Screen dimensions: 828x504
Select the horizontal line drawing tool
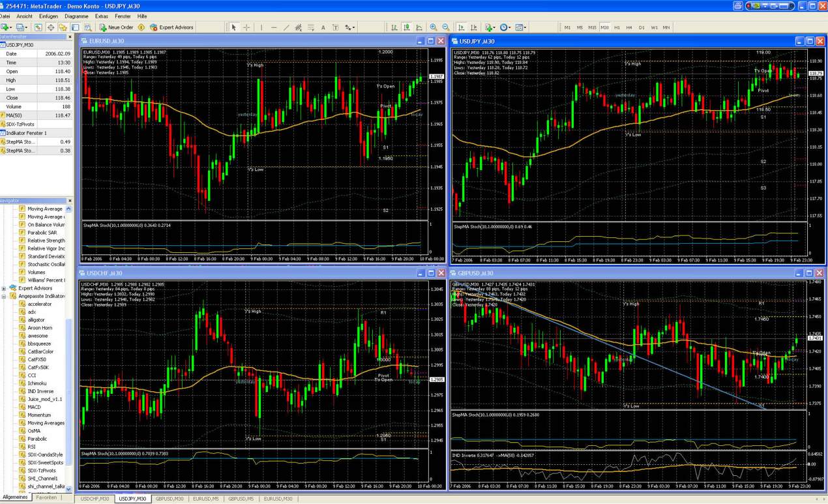click(274, 27)
